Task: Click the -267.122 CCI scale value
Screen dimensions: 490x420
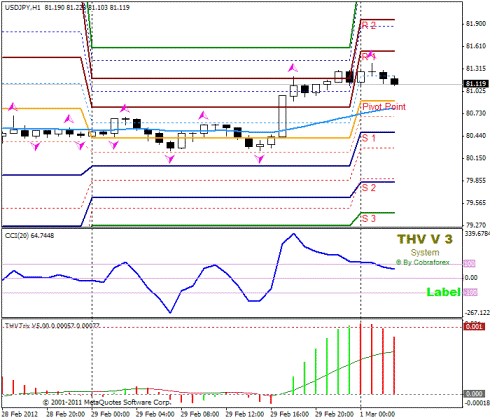Action: pyautogui.click(x=477, y=313)
